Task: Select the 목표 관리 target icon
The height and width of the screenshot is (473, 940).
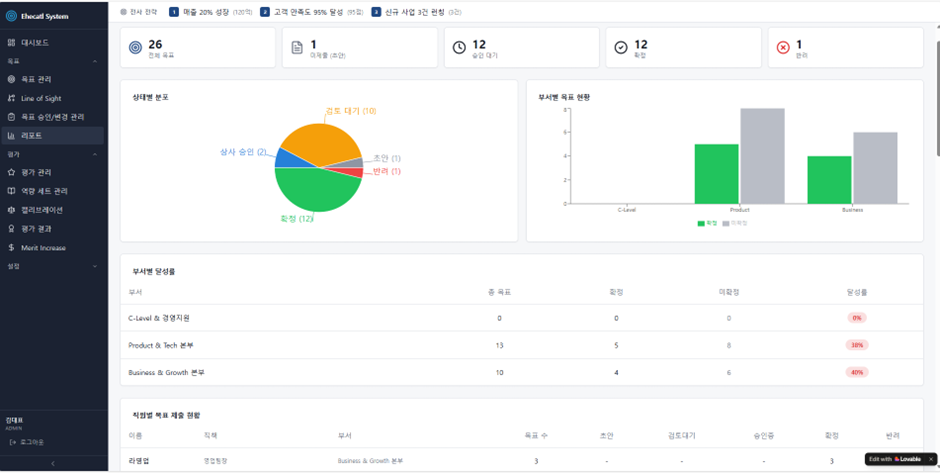Action: point(11,79)
